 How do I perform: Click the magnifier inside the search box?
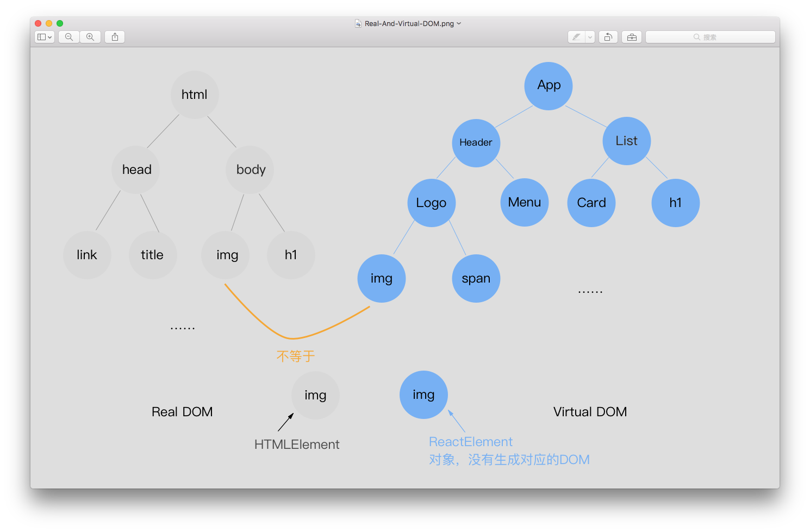tap(697, 36)
